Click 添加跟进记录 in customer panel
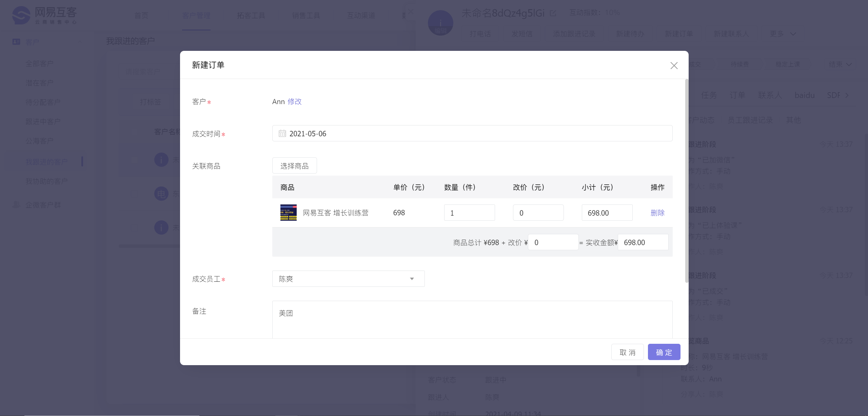868x416 pixels. pos(574,34)
